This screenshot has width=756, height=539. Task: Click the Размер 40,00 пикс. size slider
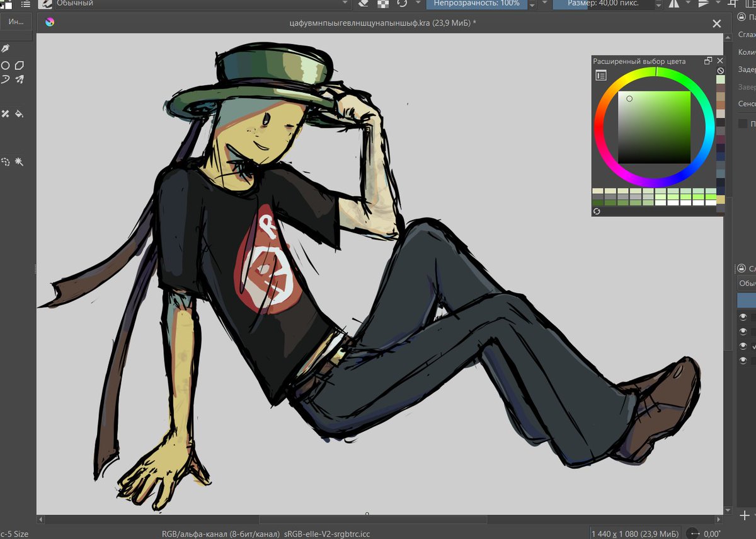[602, 4]
